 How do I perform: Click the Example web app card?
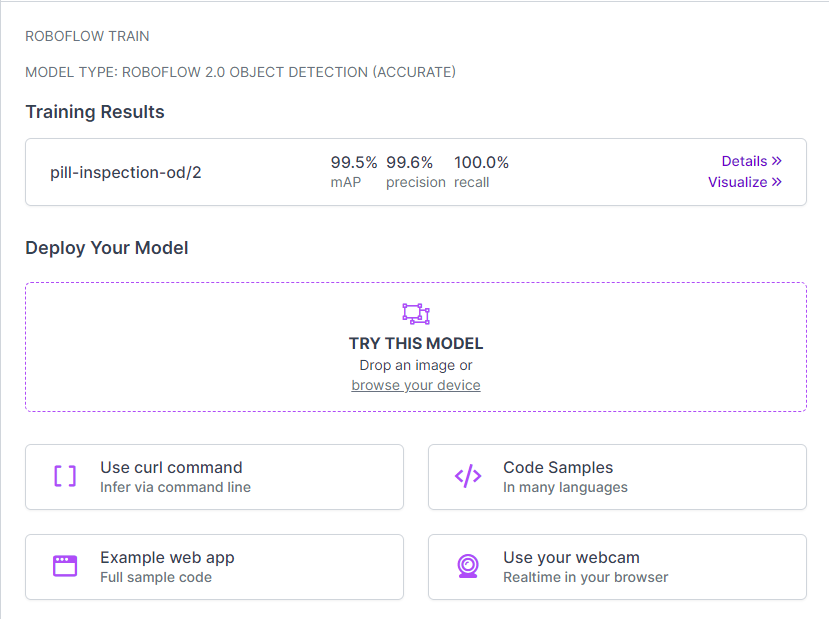point(214,567)
